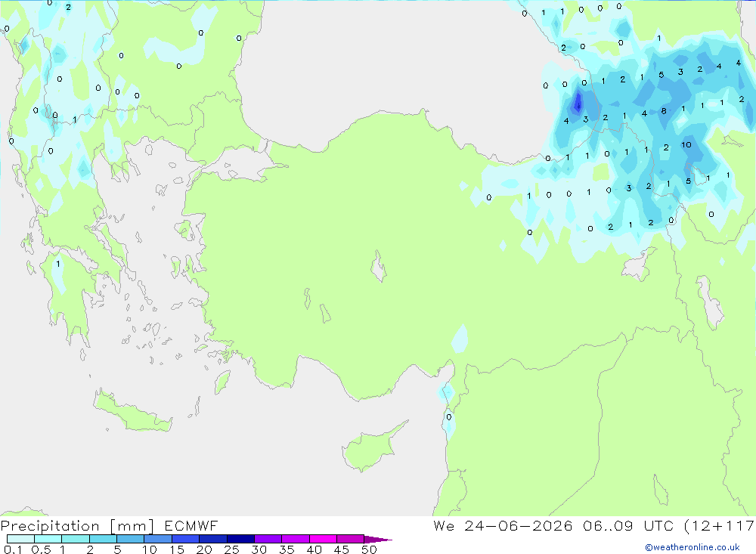Click the "UTC" label
756x554 pixels.
tap(658, 525)
